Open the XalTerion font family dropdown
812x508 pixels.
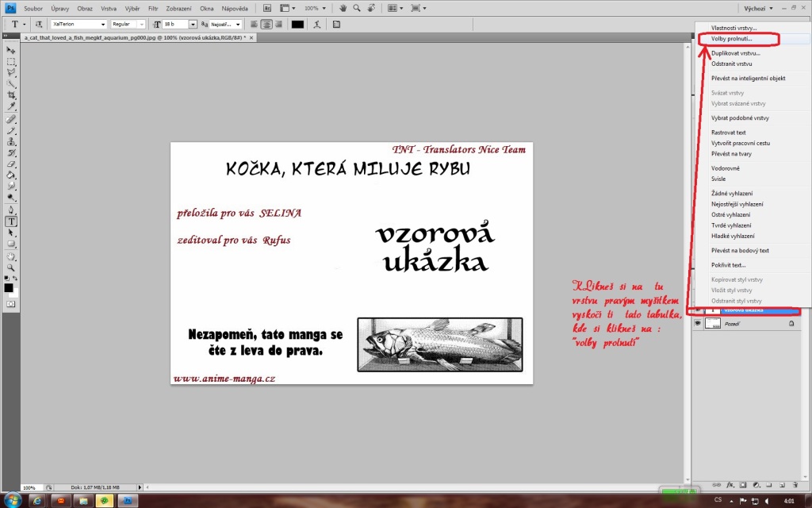click(x=79, y=24)
